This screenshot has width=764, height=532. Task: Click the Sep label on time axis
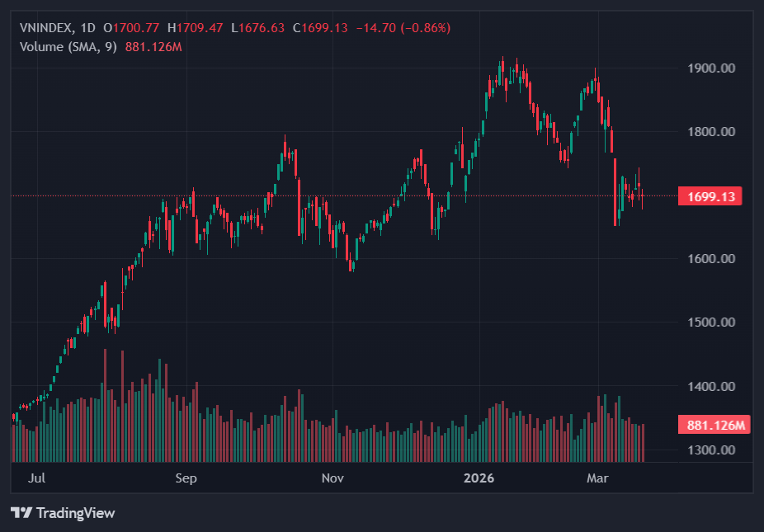(x=186, y=478)
